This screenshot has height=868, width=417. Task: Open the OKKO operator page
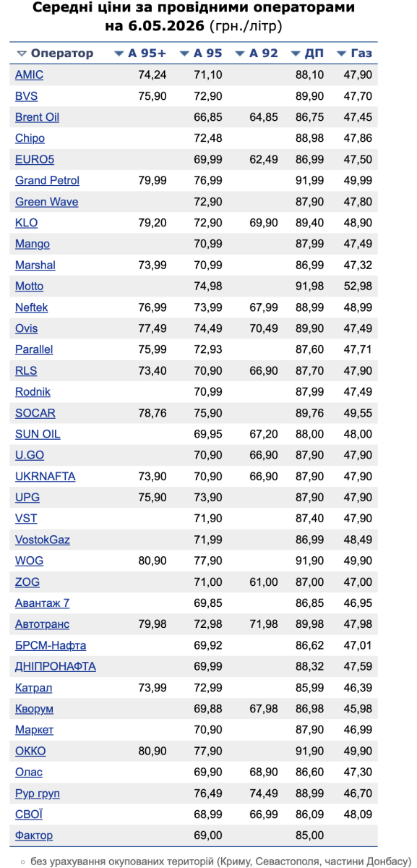[x=30, y=751]
